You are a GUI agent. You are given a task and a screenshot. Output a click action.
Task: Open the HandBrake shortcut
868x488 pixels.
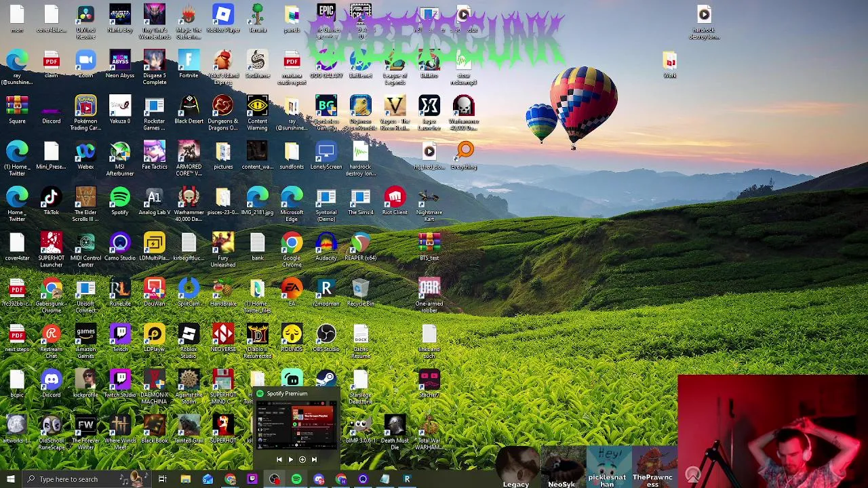coord(223,293)
